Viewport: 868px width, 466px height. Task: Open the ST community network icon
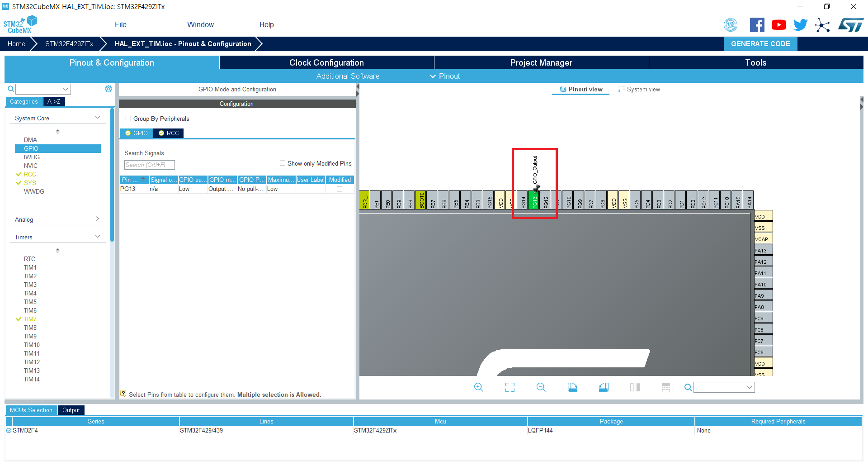pyautogui.click(x=822, y=25)
